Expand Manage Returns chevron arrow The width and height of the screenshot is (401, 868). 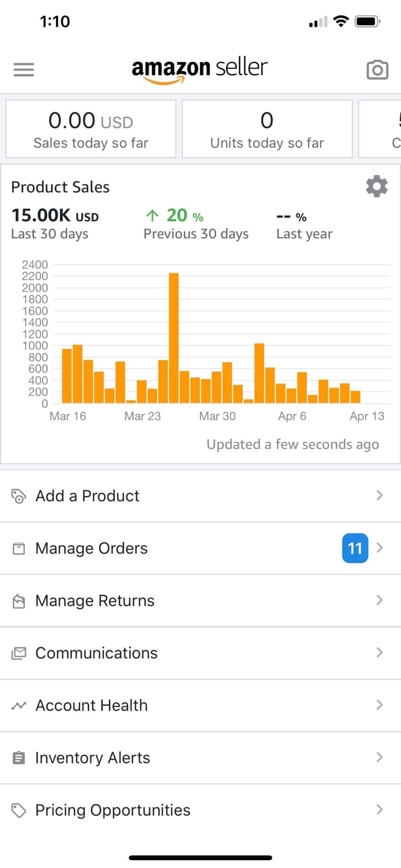379,600
